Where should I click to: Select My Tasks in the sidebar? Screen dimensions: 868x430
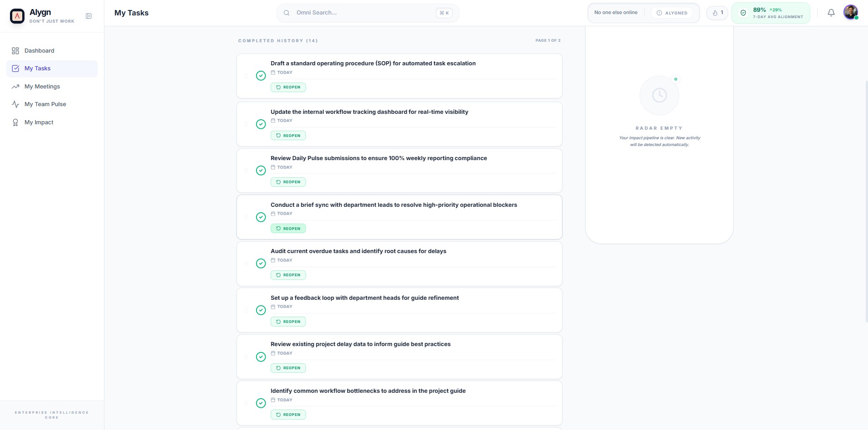pyautogui.click(x=52, y=68)
